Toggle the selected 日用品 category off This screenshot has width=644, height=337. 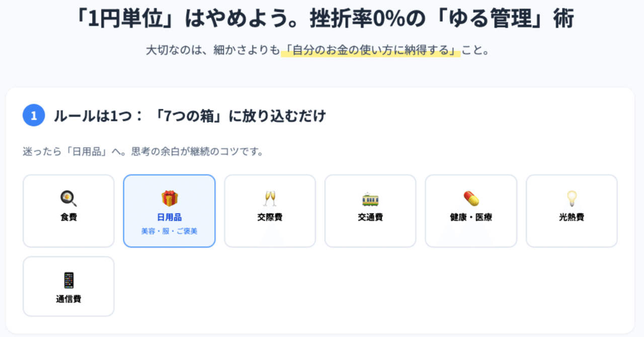point(169,211)
